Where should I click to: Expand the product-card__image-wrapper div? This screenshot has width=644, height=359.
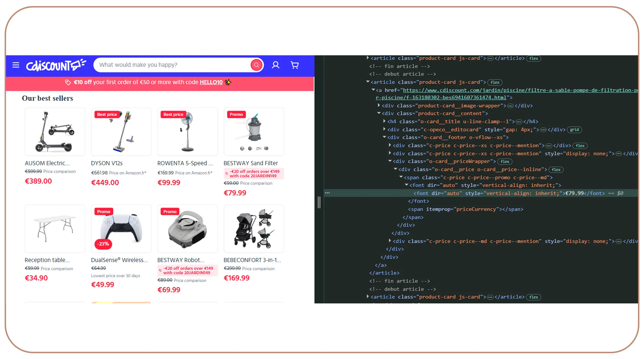379,106
